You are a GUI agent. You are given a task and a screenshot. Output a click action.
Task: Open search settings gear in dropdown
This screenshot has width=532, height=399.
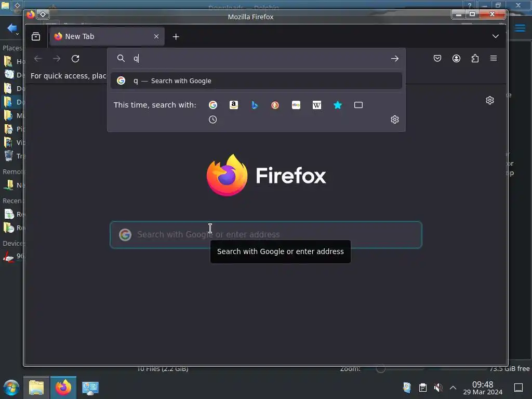click(395, 119)
